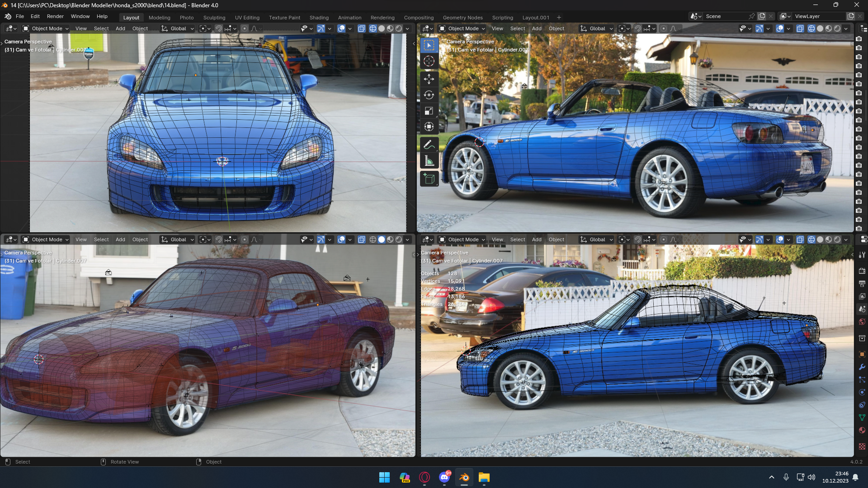The image size is (868, 488).
Task: Open File Explorer from the taskbar
Action: (484, 477)
